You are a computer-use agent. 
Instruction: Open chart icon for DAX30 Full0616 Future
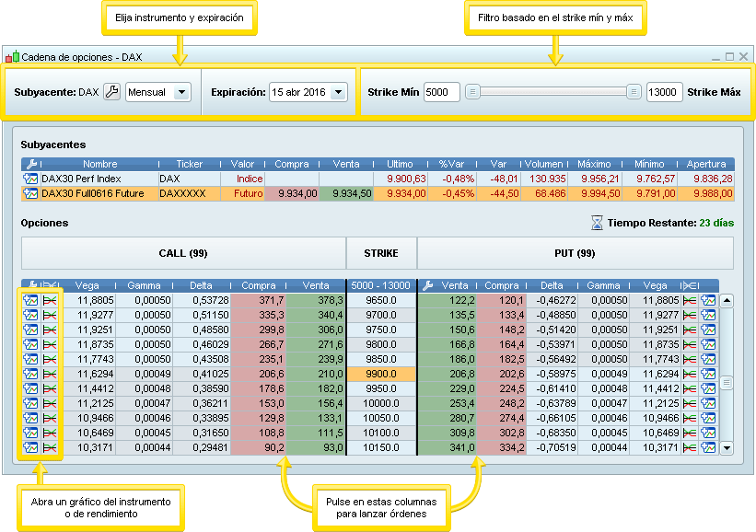(x=30, y=193)
